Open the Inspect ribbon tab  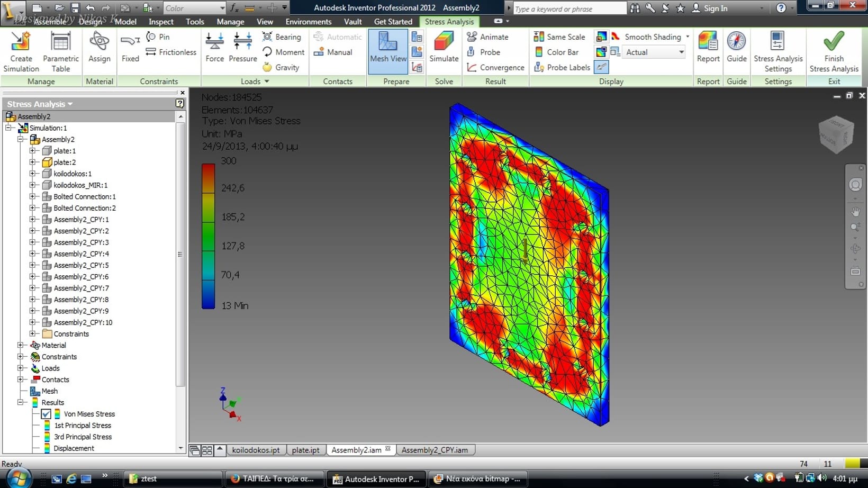point(161,22)
